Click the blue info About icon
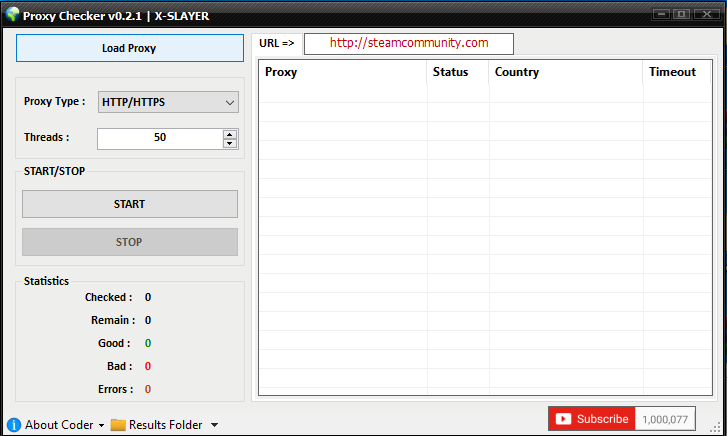Image resolution: width=727 pixels, height=436 pixels. point(14,425)
